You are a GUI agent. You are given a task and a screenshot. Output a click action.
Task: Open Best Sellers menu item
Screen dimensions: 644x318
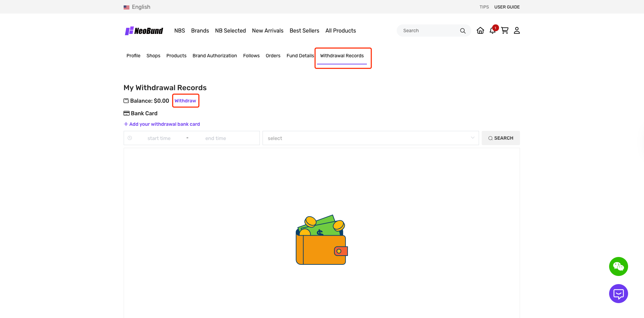tap(304, 31)
